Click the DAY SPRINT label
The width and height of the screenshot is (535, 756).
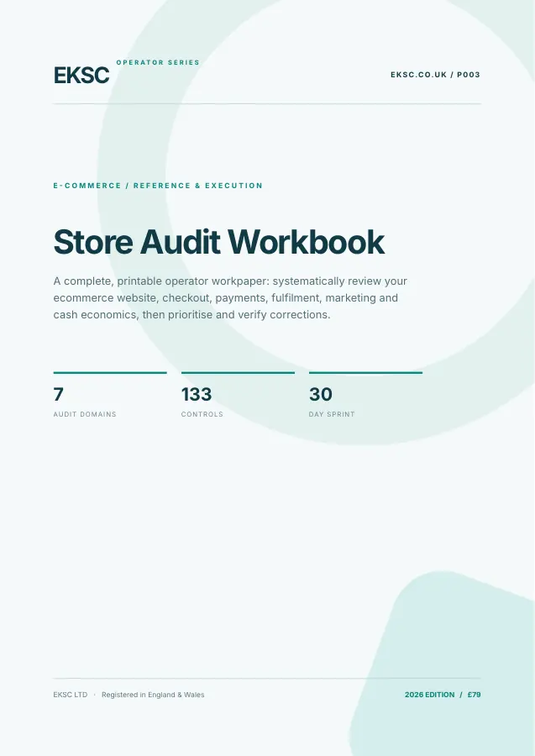click(x=332, y=414)
